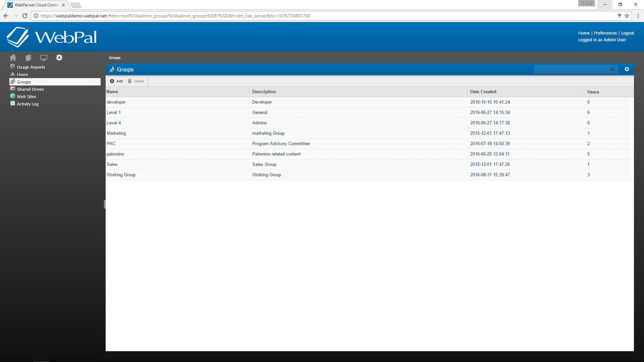644x362 pixels.
Task: Click the search icon in Groups panel
Action: [612, 69]
